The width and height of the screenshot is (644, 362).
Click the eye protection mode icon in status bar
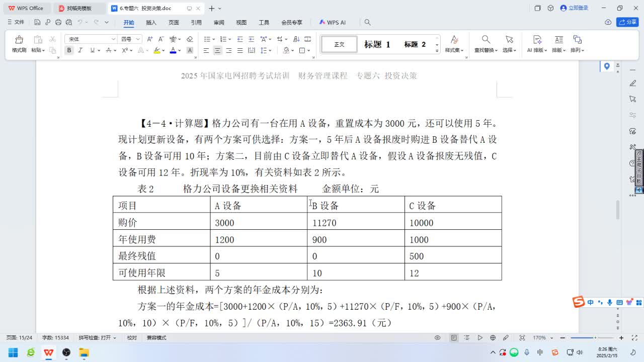tap(438, 338)
